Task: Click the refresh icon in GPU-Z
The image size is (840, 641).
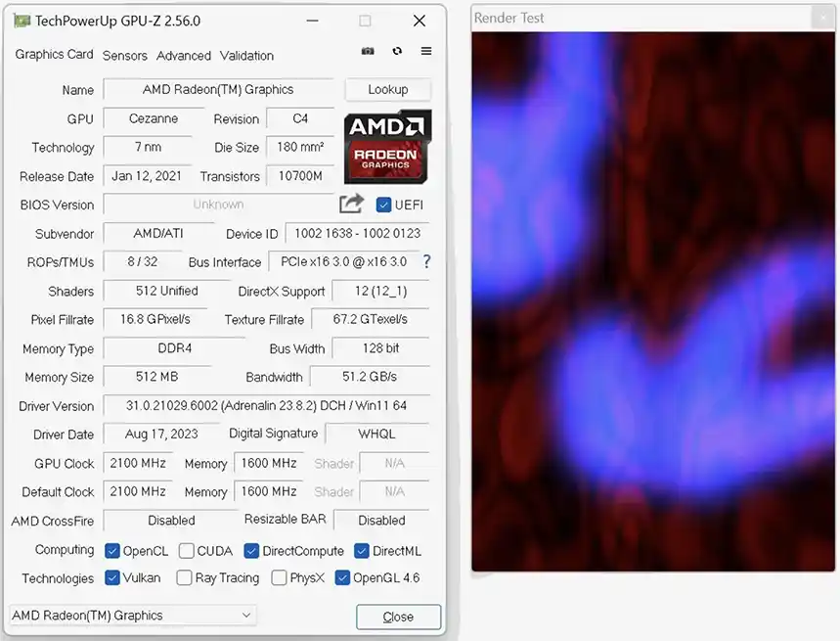Action: (x=397, y=51)
